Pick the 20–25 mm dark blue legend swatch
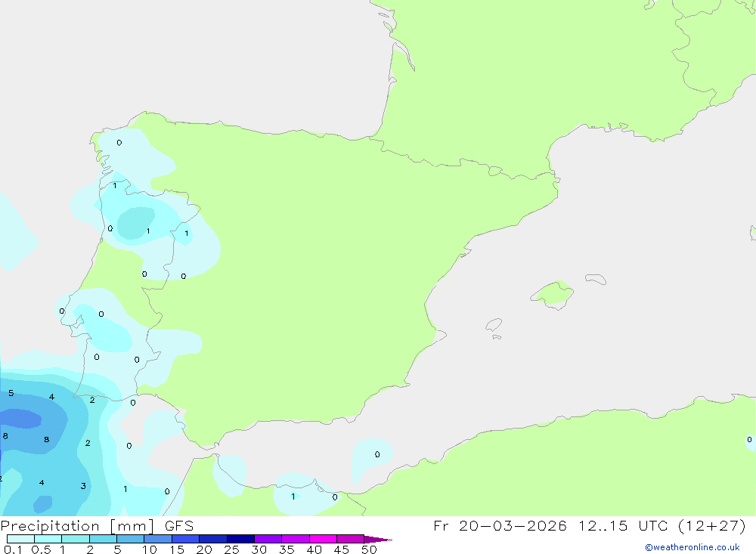This screenshot has height=554, width=756. [213, 539]
